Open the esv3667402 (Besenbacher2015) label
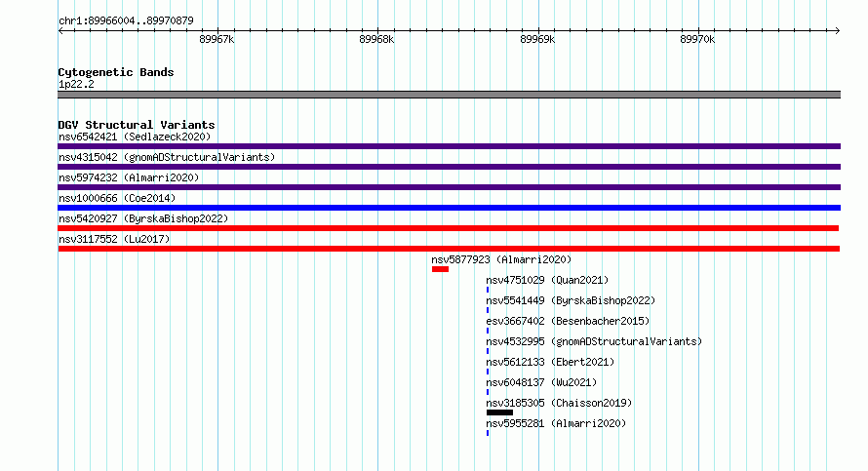The width and height of the screenshot is (868, 471). (x=568, y=321)
